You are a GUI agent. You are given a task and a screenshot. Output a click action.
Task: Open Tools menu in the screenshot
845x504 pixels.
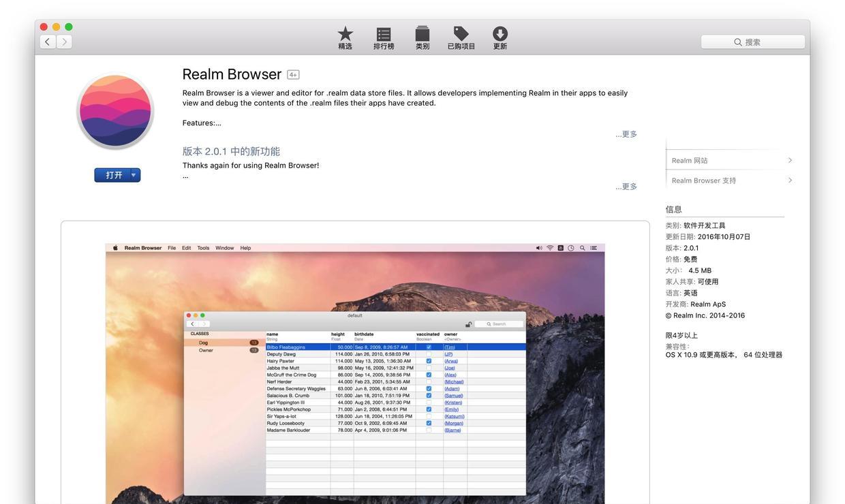coord(203,248)
